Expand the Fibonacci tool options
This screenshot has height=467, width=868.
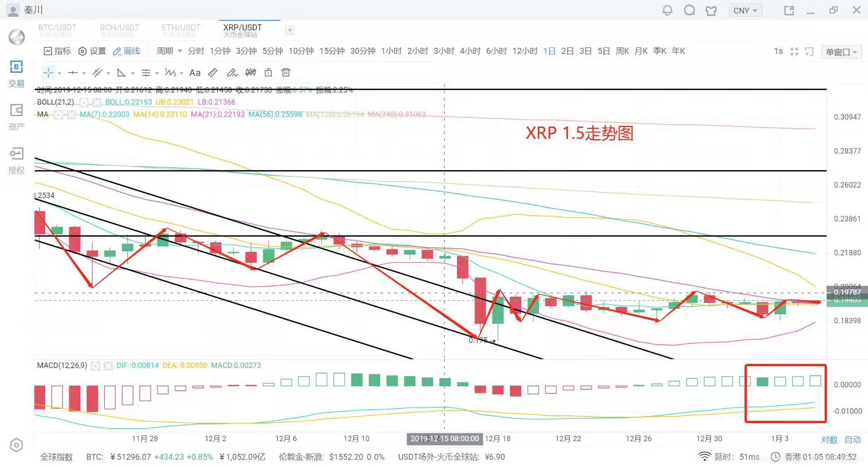click(157, 73)
